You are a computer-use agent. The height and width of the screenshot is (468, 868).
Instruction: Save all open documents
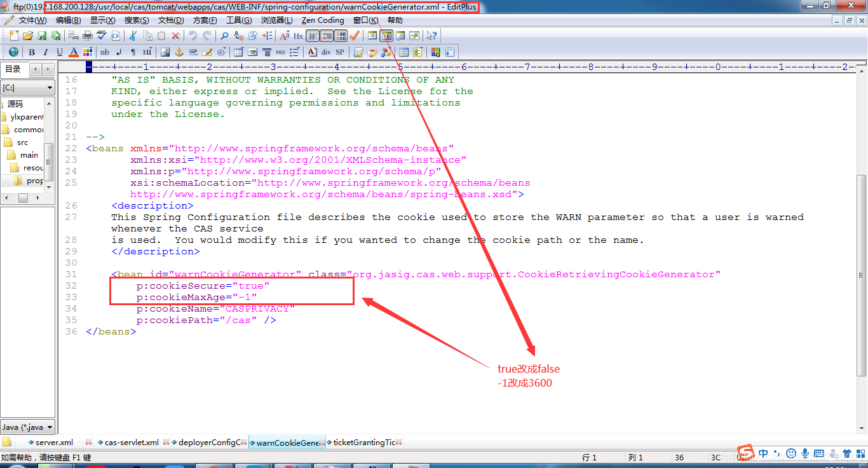[56, 36]
